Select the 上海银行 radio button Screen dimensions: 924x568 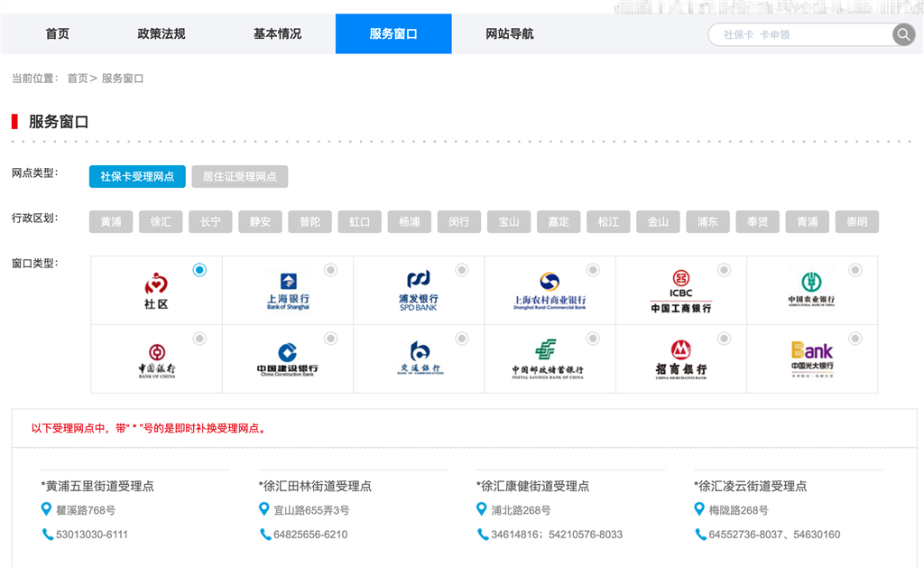[x=331, y=270]
